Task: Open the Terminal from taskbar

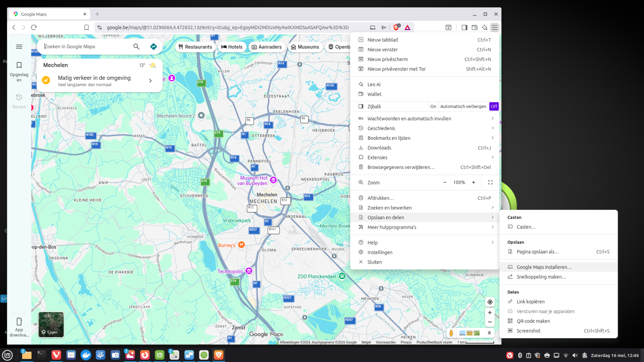Action: pos(41,355)
